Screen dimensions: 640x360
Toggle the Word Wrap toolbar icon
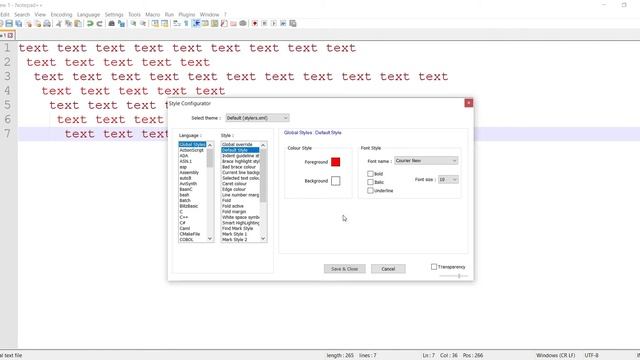point(177,24)
